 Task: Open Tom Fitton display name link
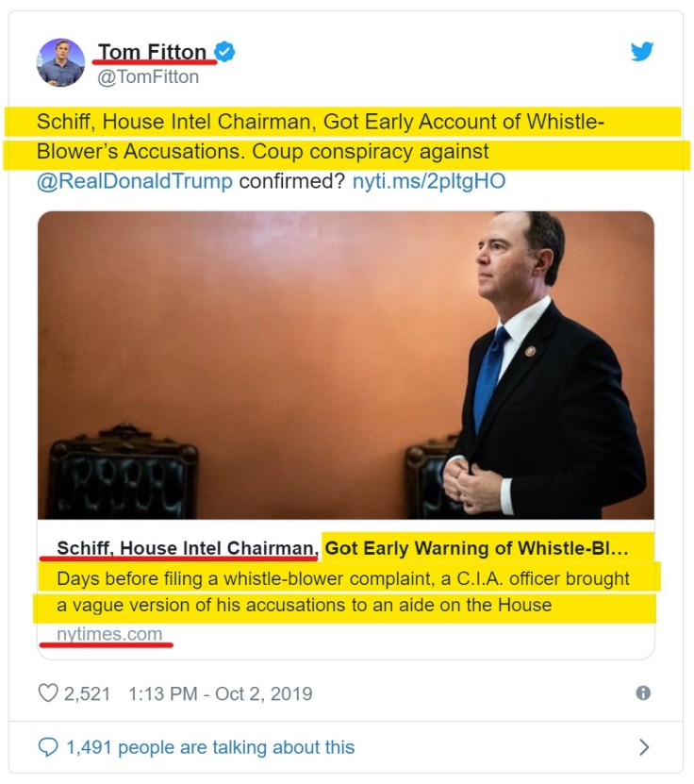click(152, 52)
